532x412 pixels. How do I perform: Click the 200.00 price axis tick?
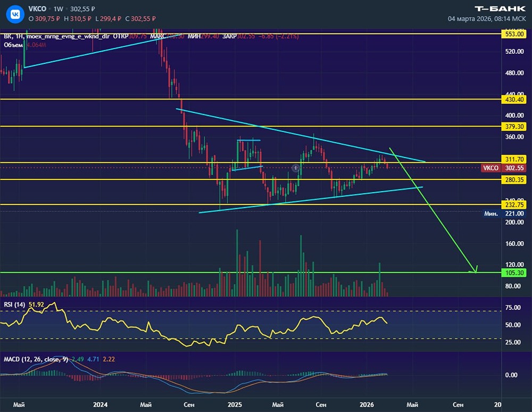(514, 223)
